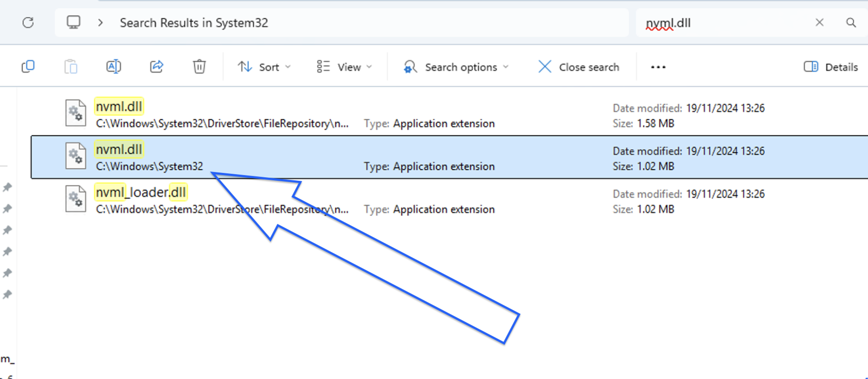Click the Delete trash can icon

click(x=199, y=67)
